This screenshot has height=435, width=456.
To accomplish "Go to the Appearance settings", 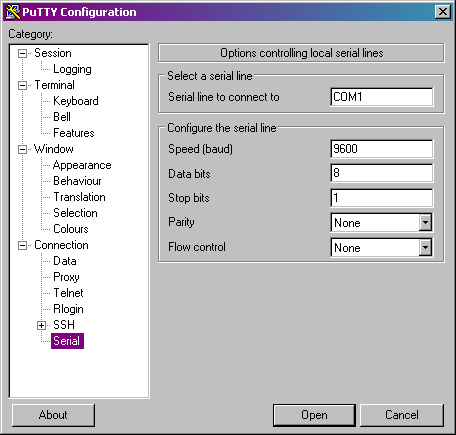I will point(82,165).
